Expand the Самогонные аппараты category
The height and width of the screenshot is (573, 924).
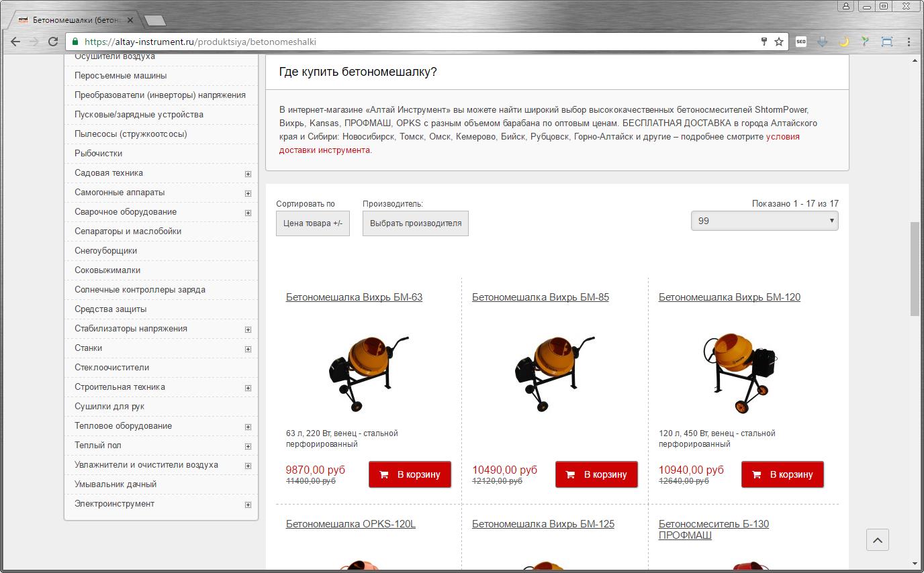248,193
